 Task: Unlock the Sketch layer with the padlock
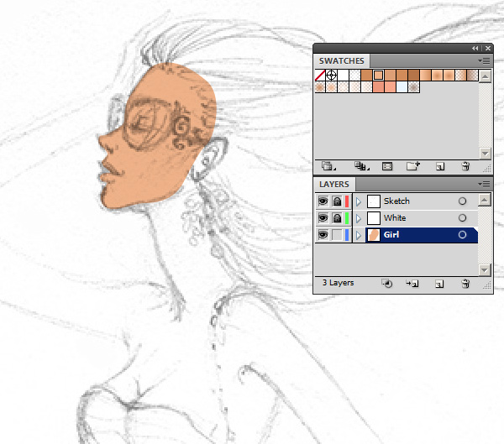coord(337,201)
